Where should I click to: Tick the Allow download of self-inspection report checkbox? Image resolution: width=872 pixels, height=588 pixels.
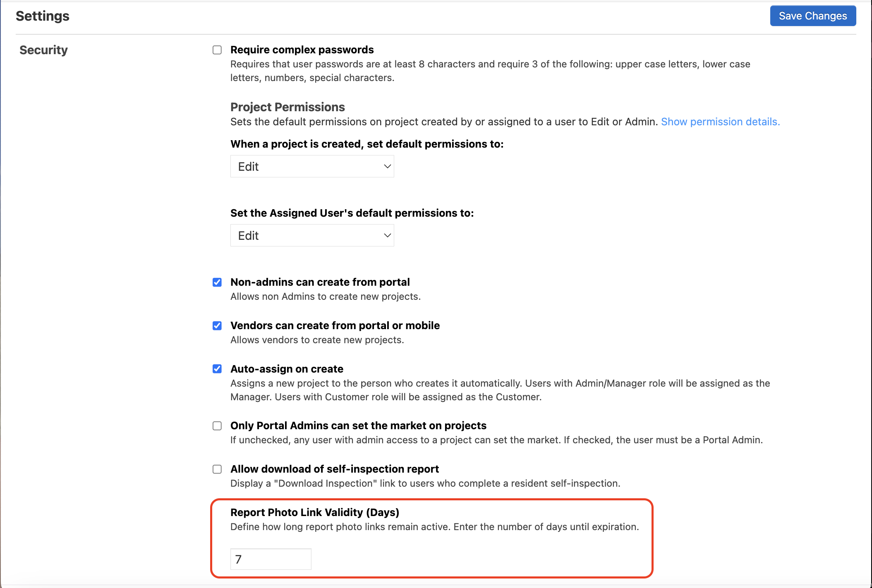tap(217, 469)
